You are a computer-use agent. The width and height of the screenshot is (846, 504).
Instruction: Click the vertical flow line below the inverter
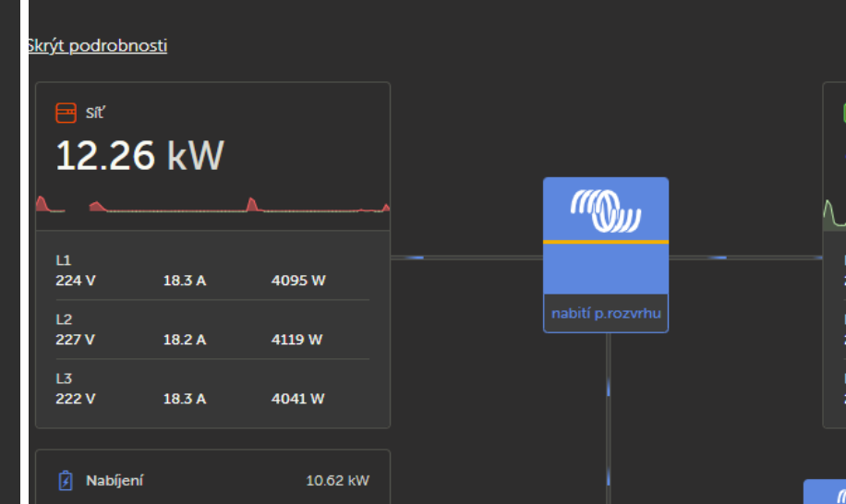click(609, 418)
